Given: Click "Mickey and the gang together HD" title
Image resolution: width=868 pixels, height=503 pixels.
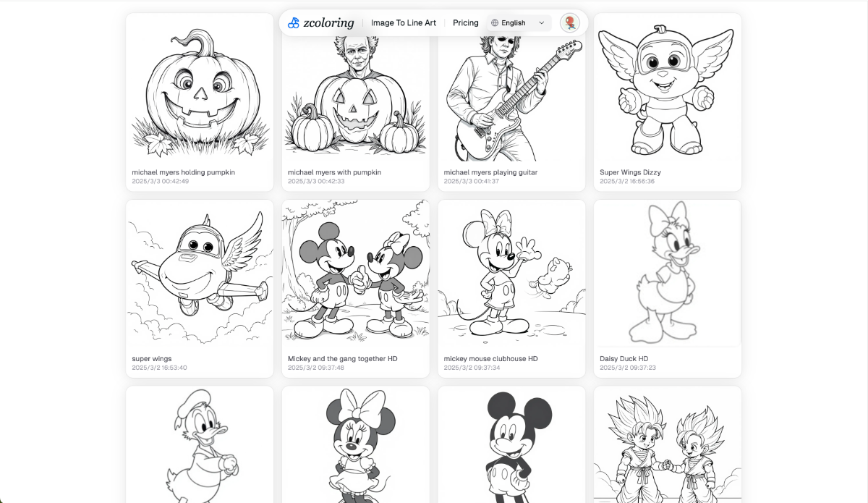Looking at the screenshot, I should pyautogui.click(x=343, y=358).
